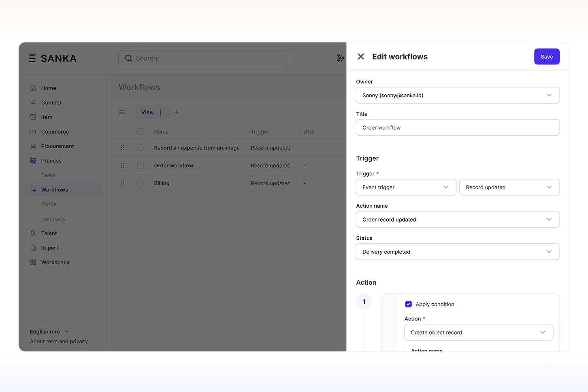Open the Event trigger dropdown
Screen dimensions: 588x392
[406, 187]
